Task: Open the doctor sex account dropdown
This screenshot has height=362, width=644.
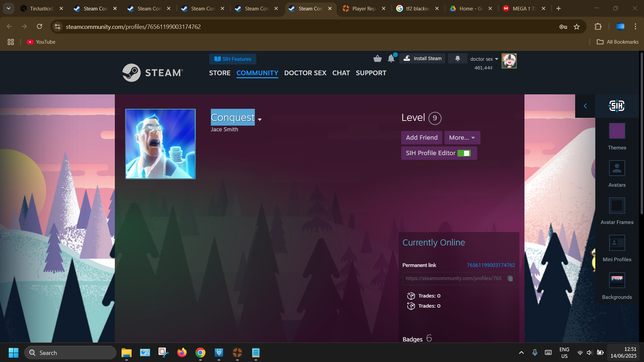Action: 484,59
